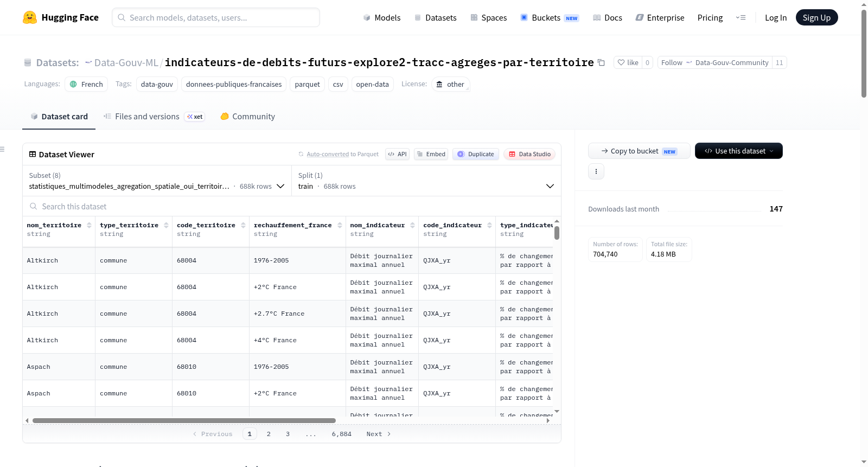Select current page 1 button
The width and height of the screenshot is (868, 467).
pos(250,434)
